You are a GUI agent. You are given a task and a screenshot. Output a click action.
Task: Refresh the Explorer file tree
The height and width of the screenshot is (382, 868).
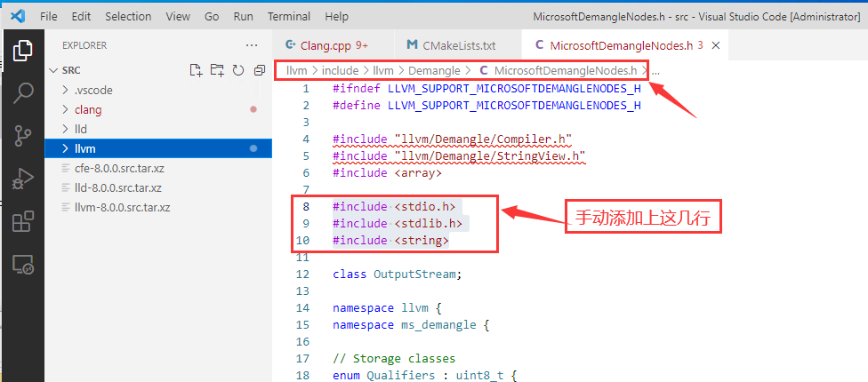pyautogui.click(x=238, y=70)
